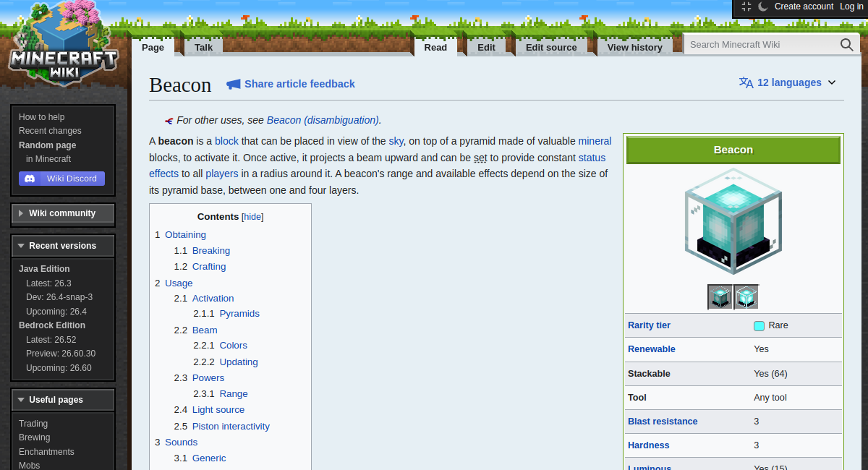Click Create account link
The width and height of the screenshot is (868, 470).
coord(804,7)
